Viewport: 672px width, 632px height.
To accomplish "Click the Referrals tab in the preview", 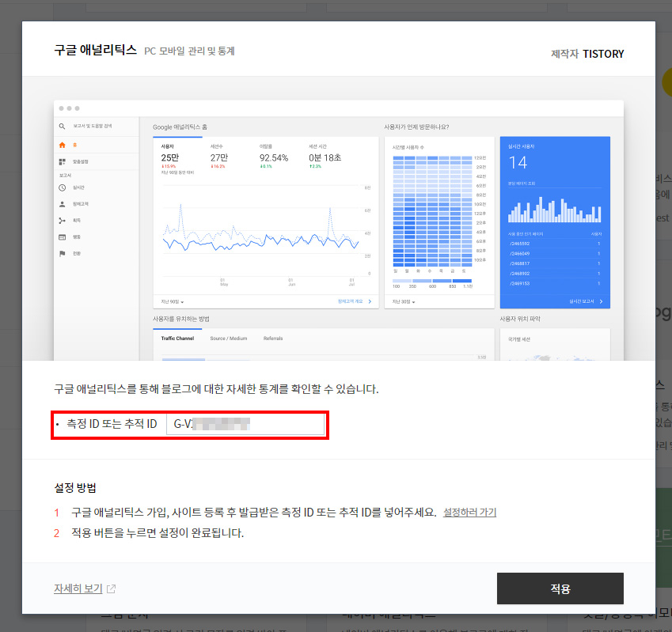I will click(273, 339).
